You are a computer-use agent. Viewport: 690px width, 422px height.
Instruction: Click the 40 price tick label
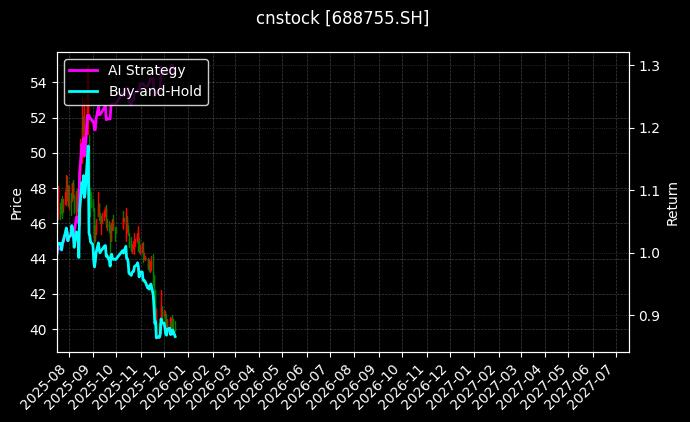point(38,330)
